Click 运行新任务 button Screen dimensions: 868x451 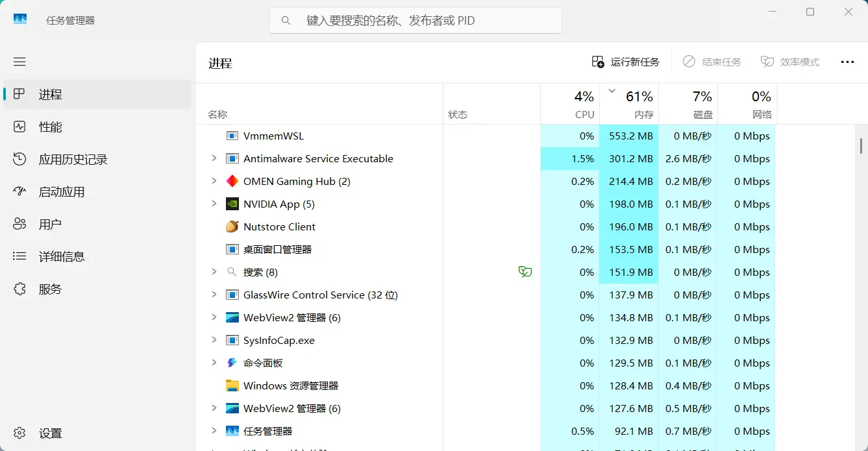pos(625,62)
